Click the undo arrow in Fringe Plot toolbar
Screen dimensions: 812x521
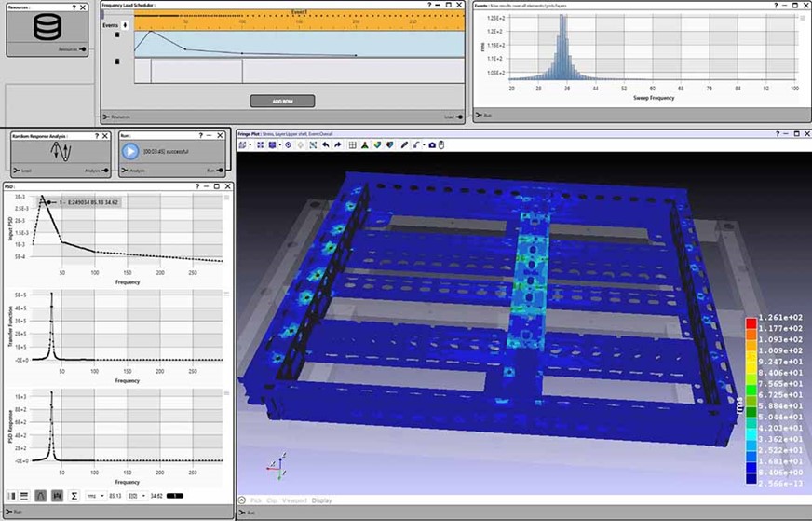coord(326,145)
